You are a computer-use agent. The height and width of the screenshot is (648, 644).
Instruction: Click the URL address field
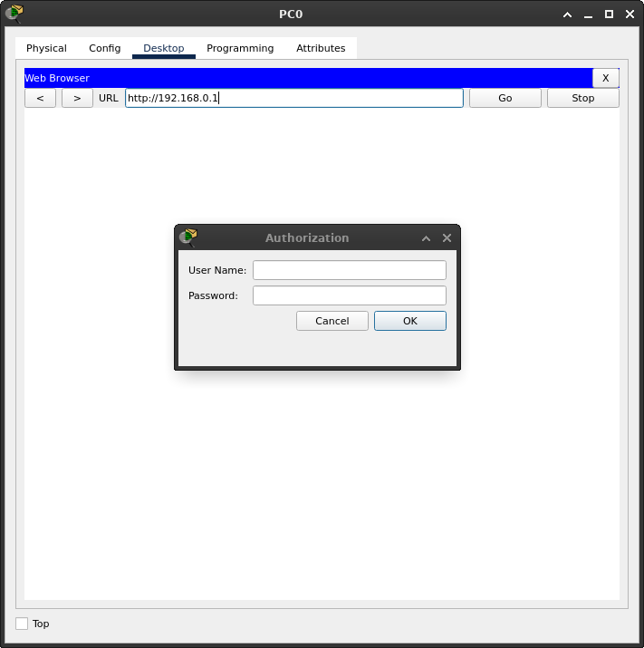coord(293,98)
